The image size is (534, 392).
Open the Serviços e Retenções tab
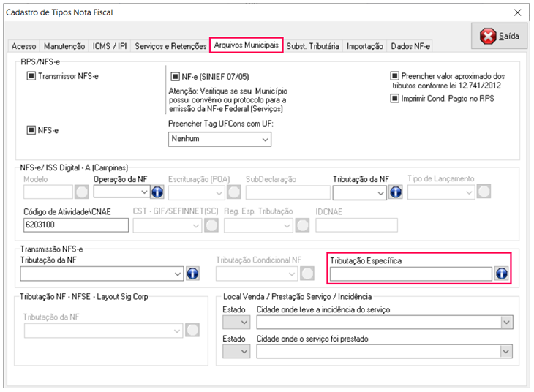(x=170, y=46)
